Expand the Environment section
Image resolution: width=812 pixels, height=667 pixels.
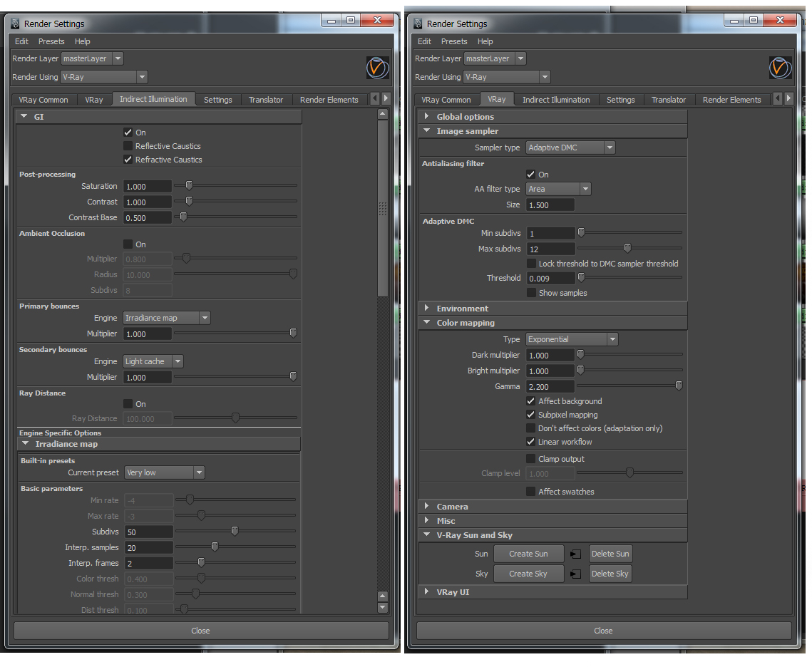tap(553, 309)
